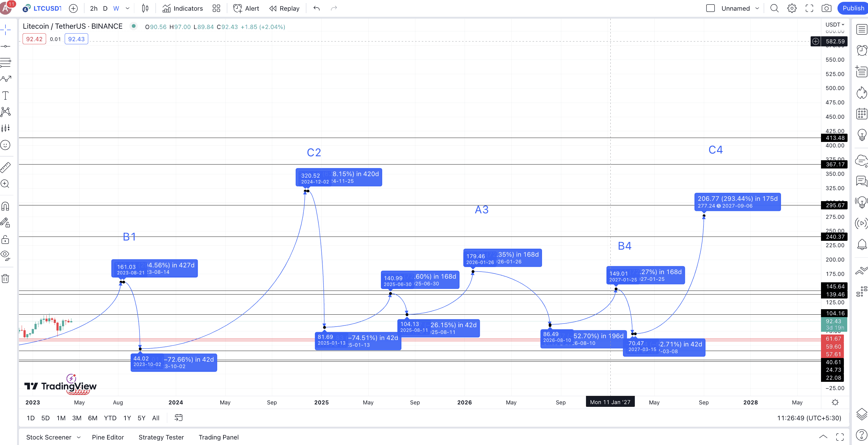Hide all drawings with eye icon

[6, 255]
